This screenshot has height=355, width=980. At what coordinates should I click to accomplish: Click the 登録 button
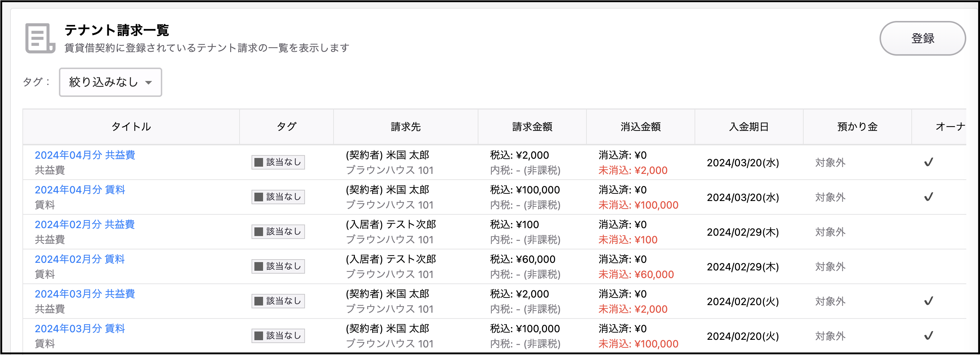pyautogui.click(x=923, y=38)
